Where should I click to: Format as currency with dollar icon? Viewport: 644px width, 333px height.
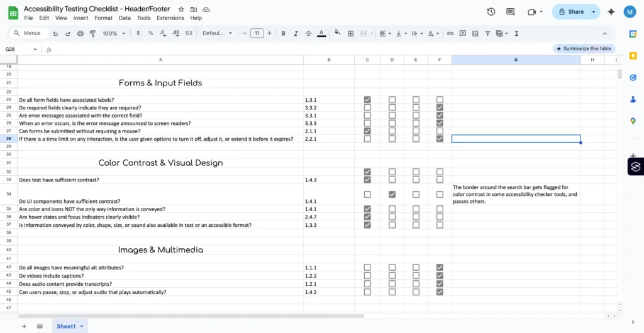pyautogui.click(x=138, y=33)
